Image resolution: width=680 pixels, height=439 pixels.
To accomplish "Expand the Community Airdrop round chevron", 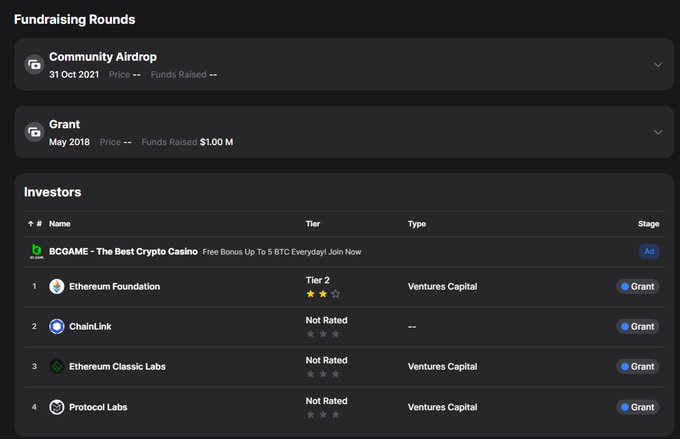I will 657,65.
